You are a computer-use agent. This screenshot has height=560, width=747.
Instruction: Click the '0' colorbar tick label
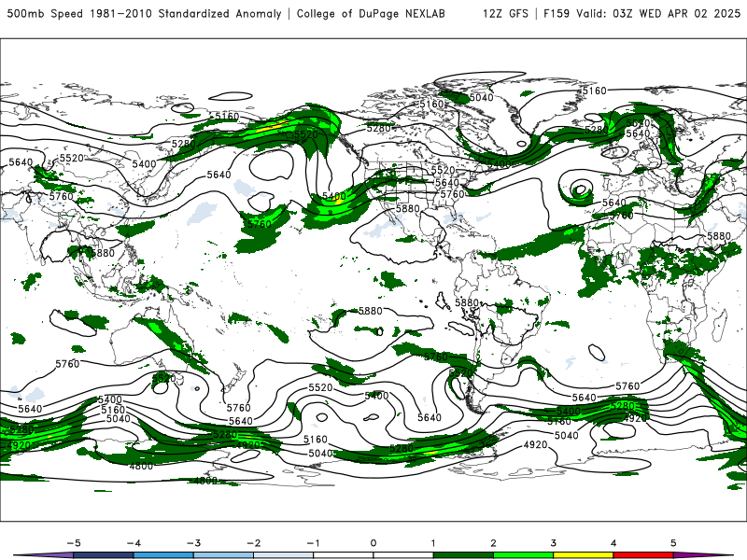(373, 543)
